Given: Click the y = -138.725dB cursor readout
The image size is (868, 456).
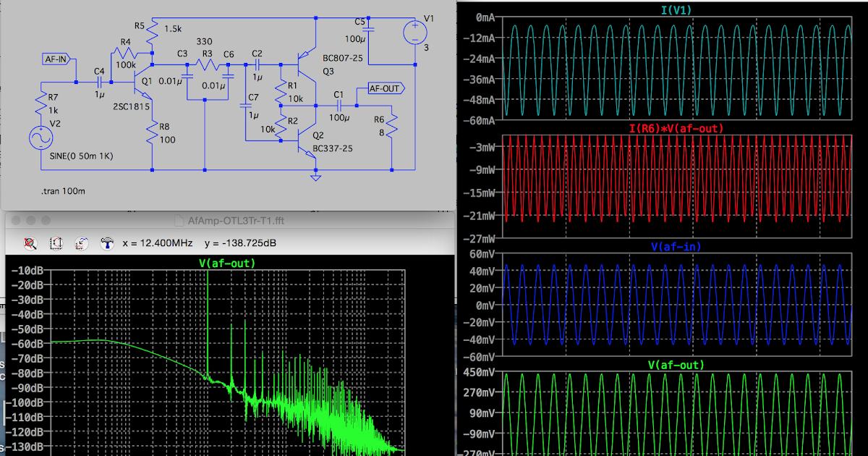Looking at the screenshot, I should (239, 242).
